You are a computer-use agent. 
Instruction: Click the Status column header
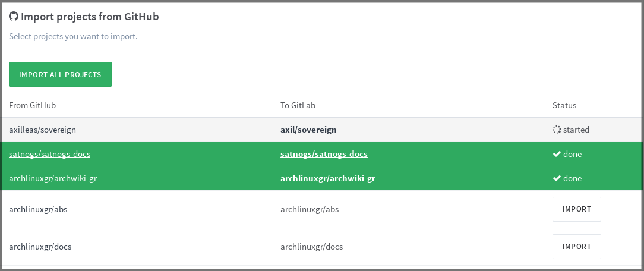click(564, 105)
